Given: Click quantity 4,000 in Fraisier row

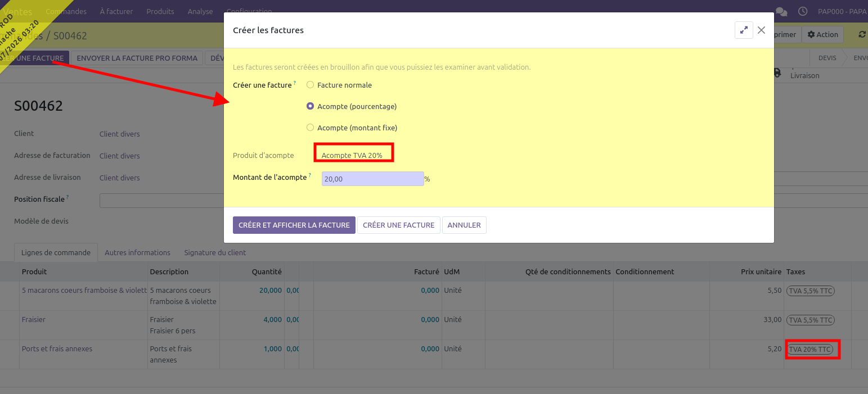Looking at the screenshot, I should click(x=273, y=319).
